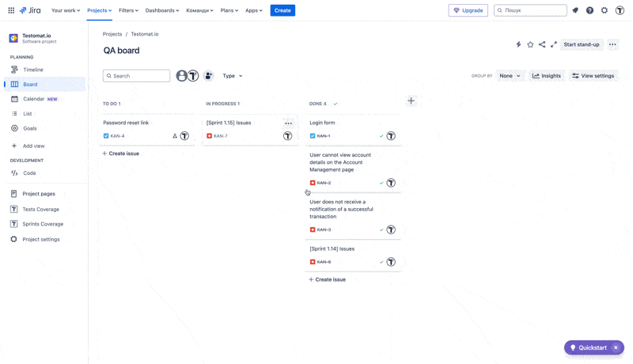Star the QA board
This screenshot has width=633, height=364.
pos(530,44)
